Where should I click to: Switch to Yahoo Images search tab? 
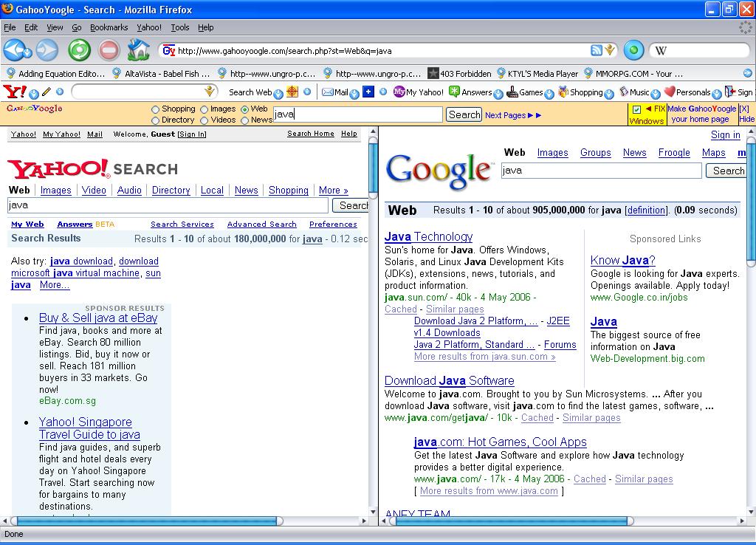(x=56, y=191)
